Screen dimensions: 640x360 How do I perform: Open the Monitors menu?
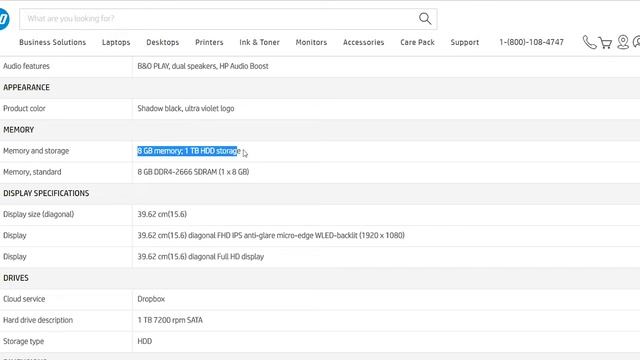[x=311, y=42]
